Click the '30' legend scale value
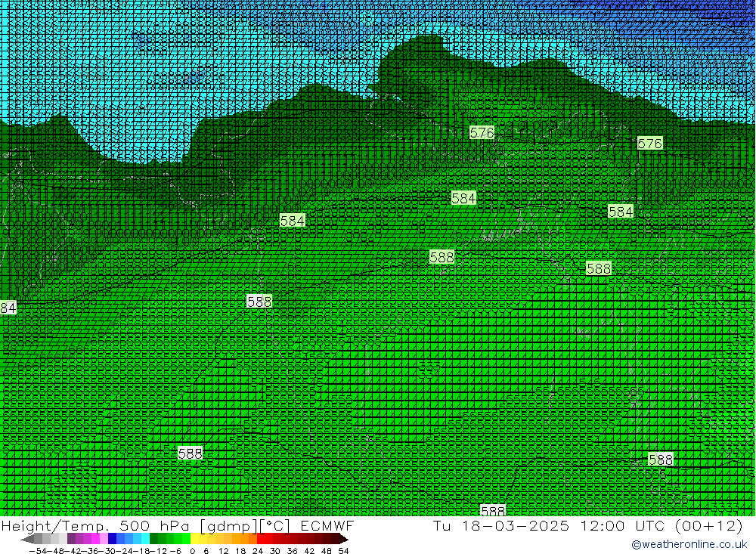This screenshot has width=756, height=554. pyautogui.click(x=275, y=551)
